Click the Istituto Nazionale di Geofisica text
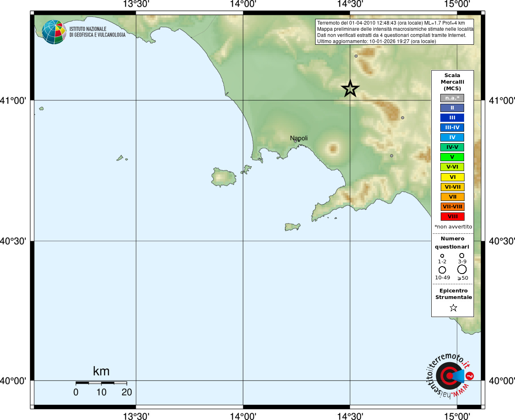This screenshot has width=515, height=420. coord(97,32)
